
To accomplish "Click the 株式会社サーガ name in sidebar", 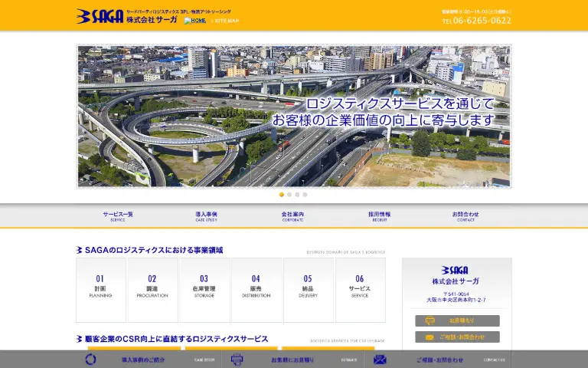I will coord(456,281).
